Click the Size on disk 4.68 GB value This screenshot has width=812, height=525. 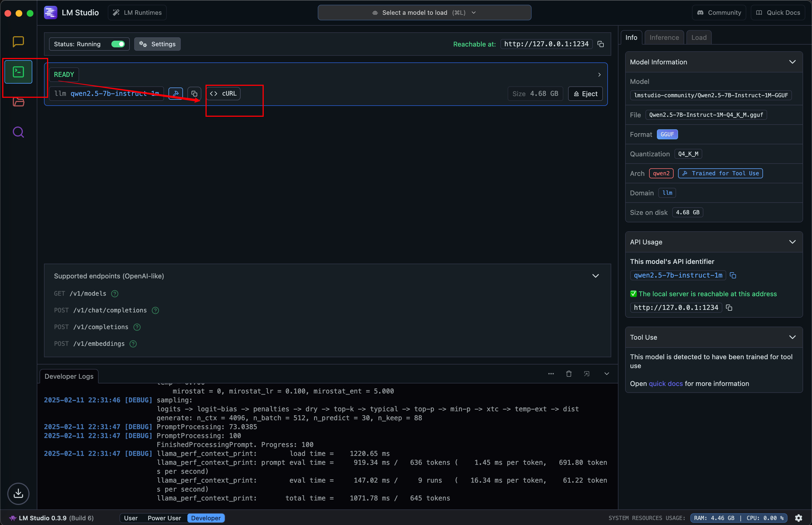pyautogui.click(x=687, y=212)
